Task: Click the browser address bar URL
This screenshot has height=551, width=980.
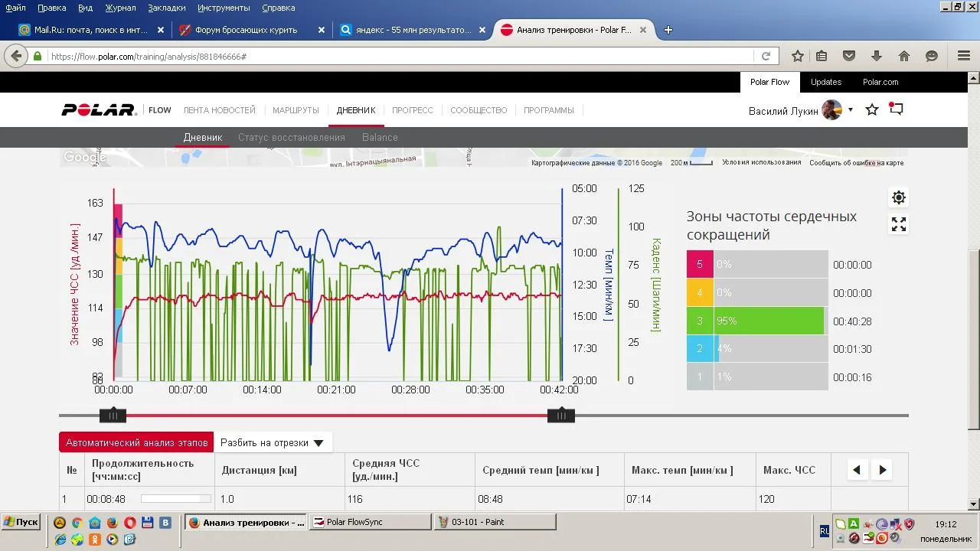Action: coord(400,56)
